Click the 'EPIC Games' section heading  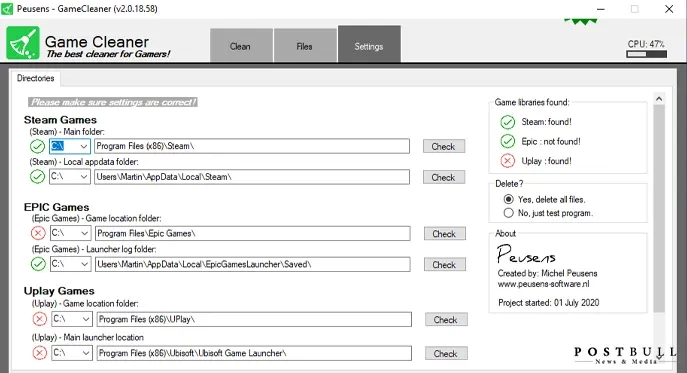pos(57,207)
